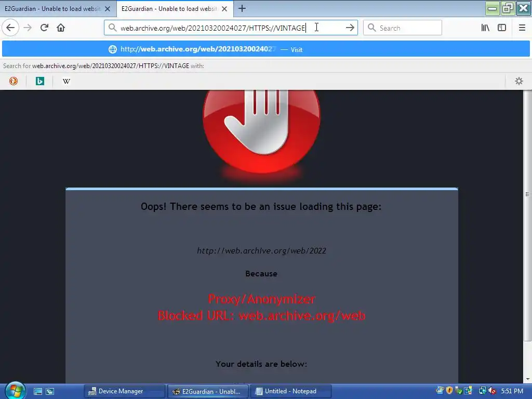Click the search magnifier in URL bar

113,28
